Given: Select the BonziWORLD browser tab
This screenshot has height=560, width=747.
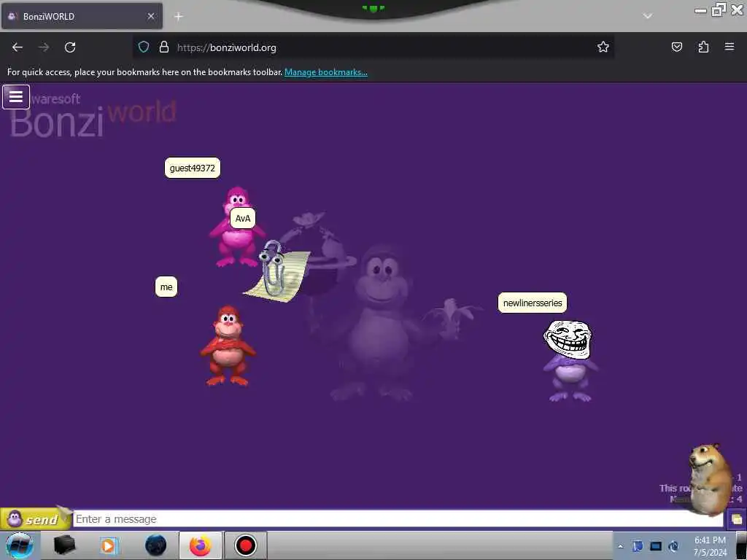Looking at the screenshot, I should [82, 16].
